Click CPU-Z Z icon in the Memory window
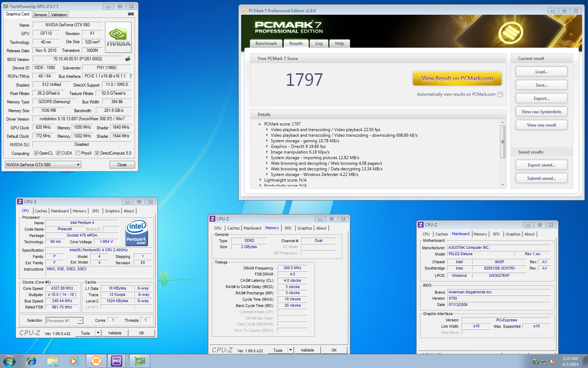 pyautogui.click(x=212, y=219)
